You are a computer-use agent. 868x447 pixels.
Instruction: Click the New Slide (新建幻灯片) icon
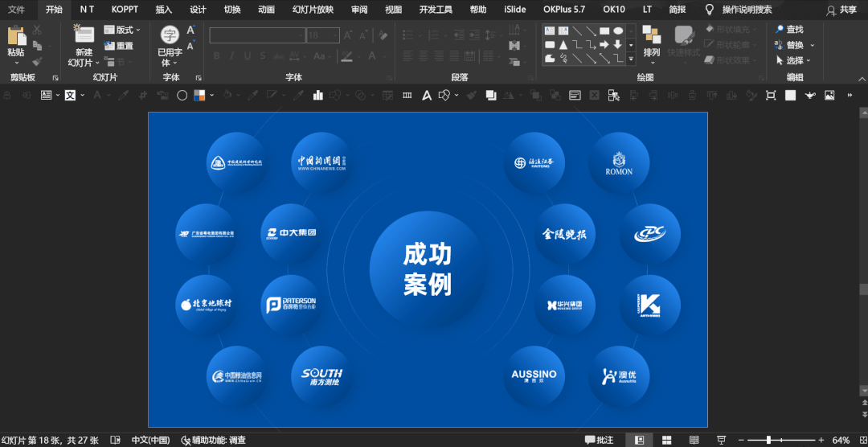(84, 35)
